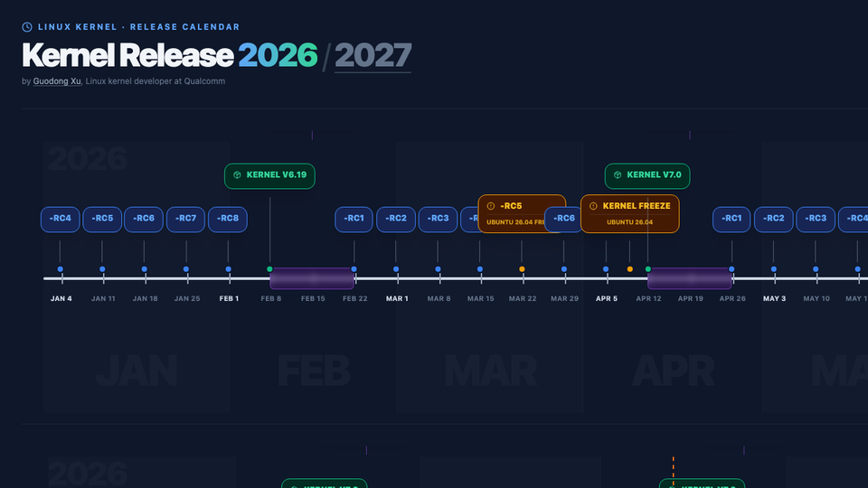The image size is (868, 488).
Task: Click the blue timeline dot at May 3
Action: point(774,269)
